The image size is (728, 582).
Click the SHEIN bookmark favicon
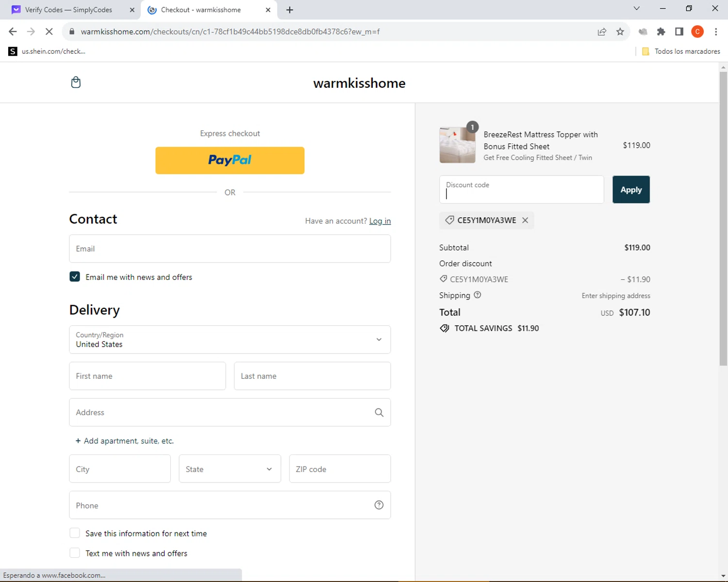pos(13,51)
